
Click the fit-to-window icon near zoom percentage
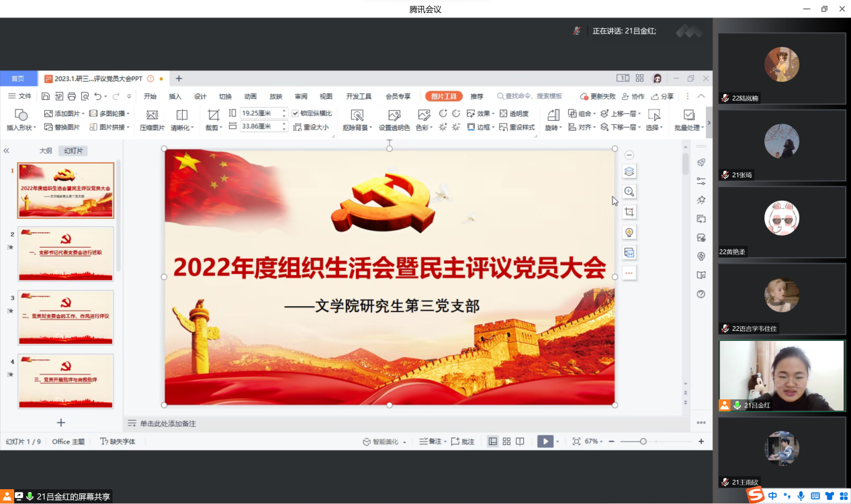[x=576, y=442]
